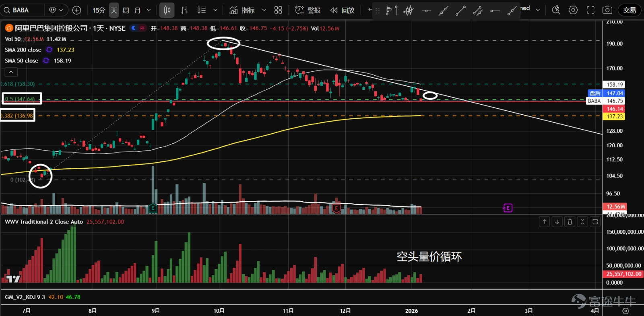This screenshot has width=644, height=316.
Task: Click the red earnings E marker near December
Action: tap(336, 208)
